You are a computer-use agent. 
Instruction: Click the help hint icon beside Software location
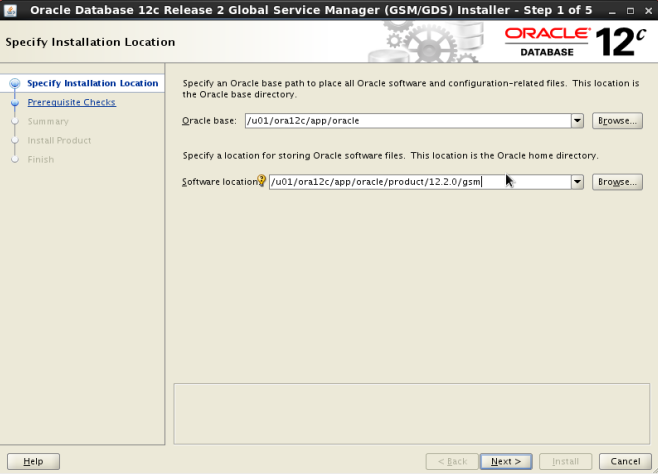click(261, 180)
